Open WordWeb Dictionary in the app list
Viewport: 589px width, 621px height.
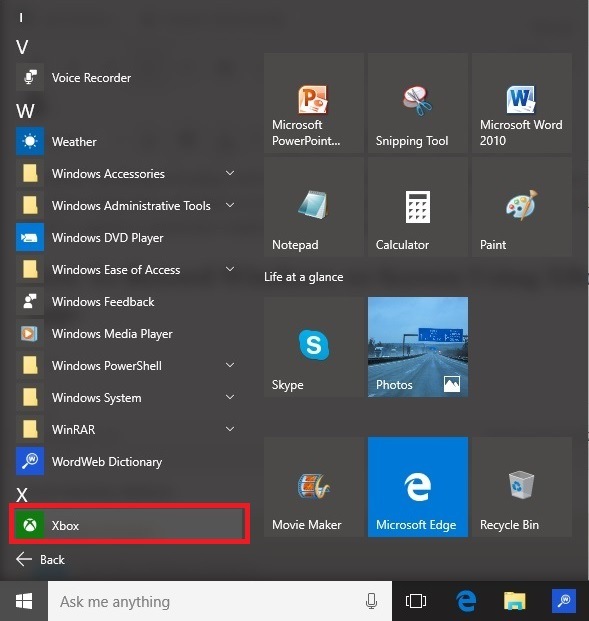tap(129, 462)
